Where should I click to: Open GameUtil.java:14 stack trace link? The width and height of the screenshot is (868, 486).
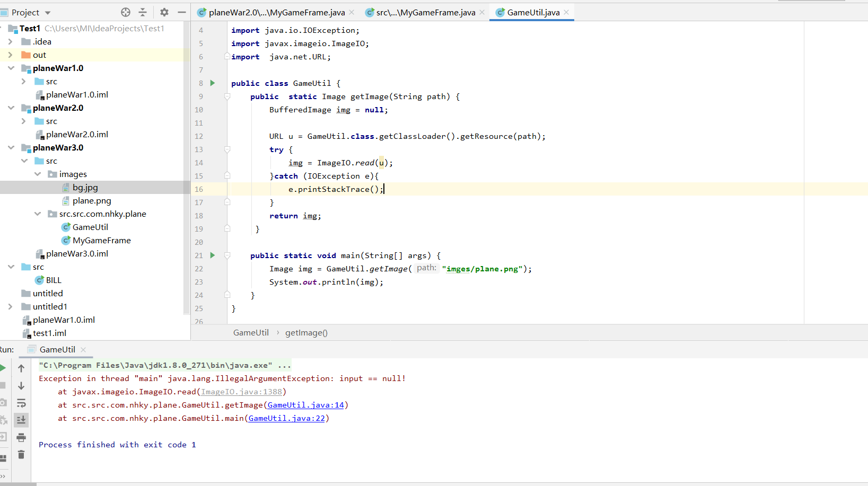(306, 405)
